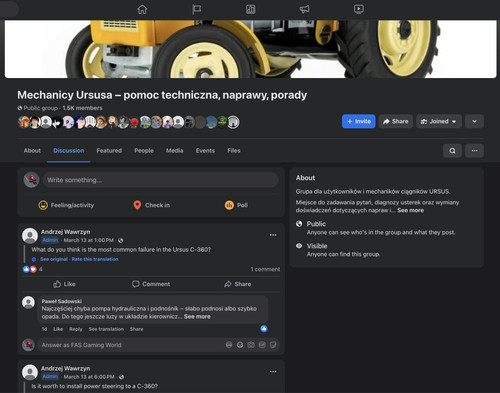The width and height of the screenshot is (500, 393).
Task: Search the group with the magnifier icon
Action: pos(452,151)
